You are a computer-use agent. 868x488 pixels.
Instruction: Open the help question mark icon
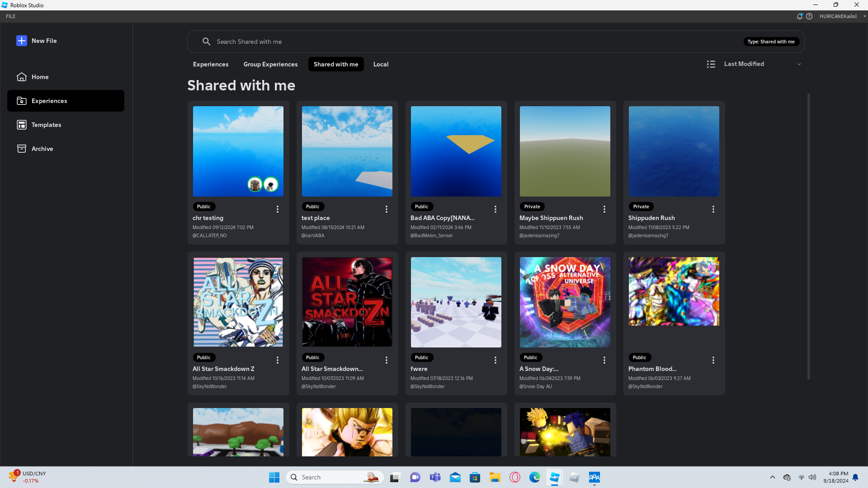pos(809,16)
